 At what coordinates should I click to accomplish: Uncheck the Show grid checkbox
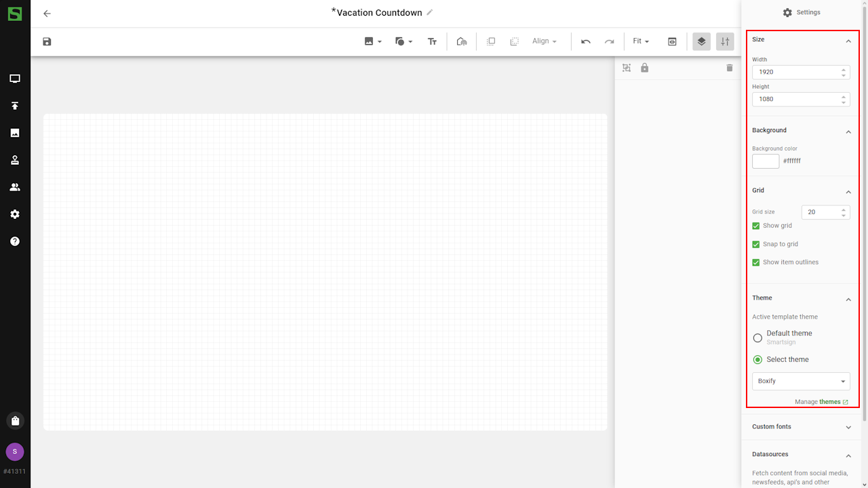click(756, 226)
